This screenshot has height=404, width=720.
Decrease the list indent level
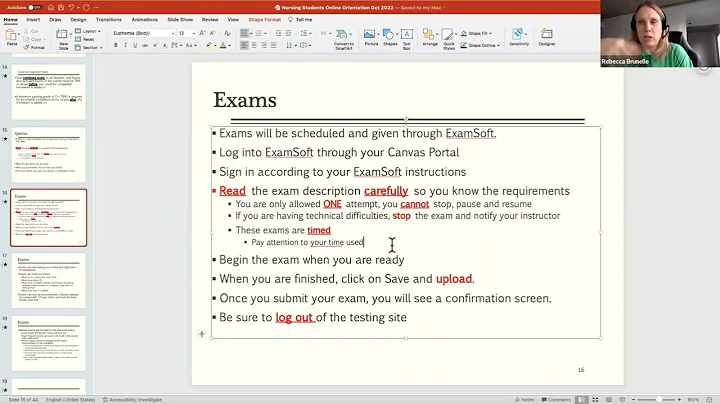click(x=278, y=33)
